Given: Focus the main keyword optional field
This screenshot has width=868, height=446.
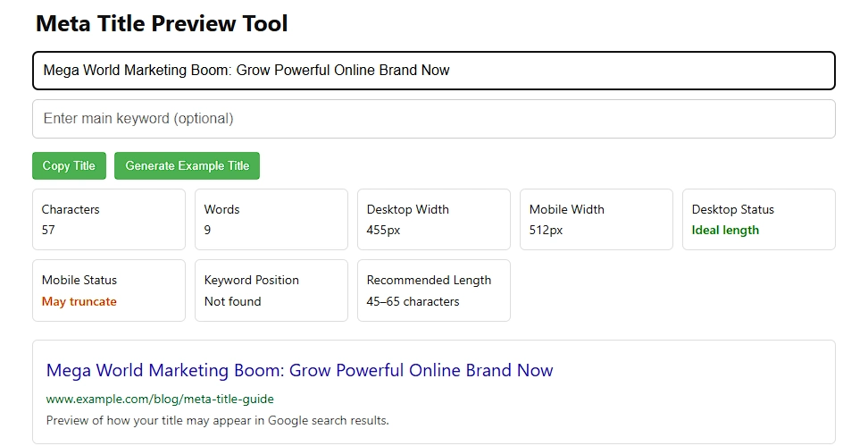Looking at the screenshot, I should (x=433, y=119).
